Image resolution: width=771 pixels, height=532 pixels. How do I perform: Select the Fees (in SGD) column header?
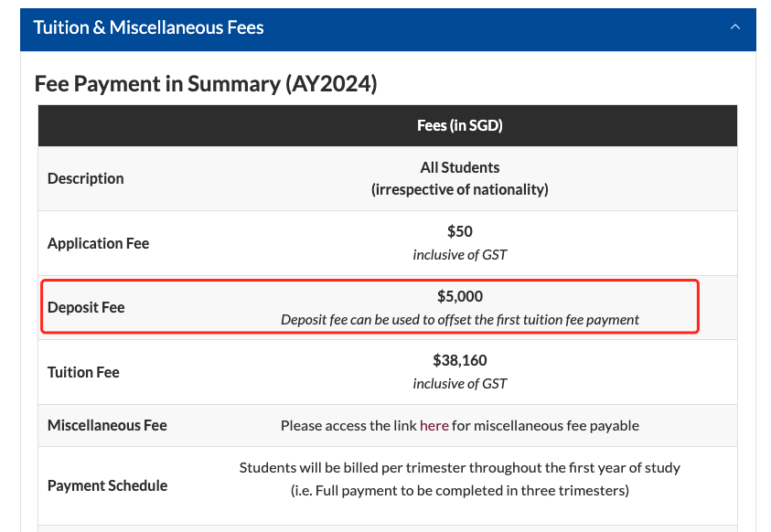pos(460,125)
